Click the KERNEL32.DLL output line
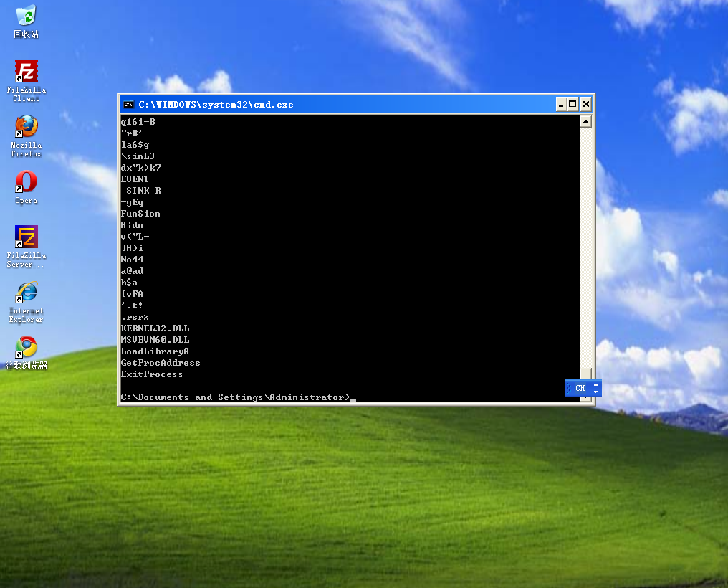Image resolution: width=728 pixels, height=588 pixels. click(155, 328)
